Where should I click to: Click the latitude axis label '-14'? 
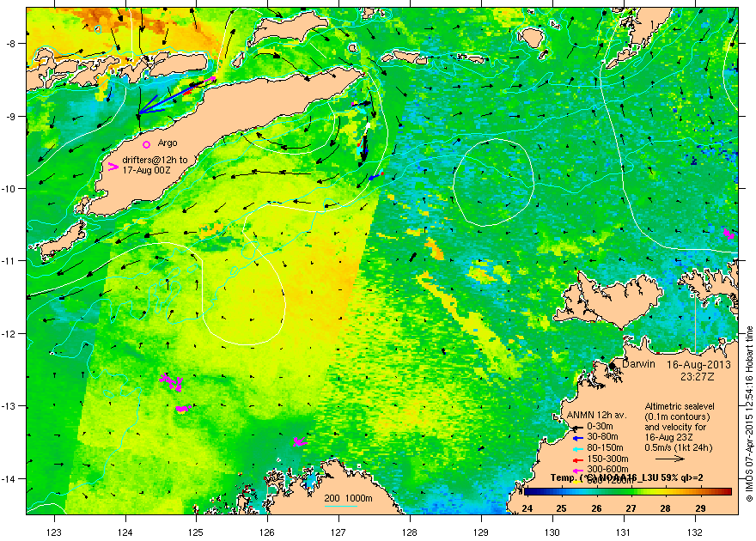click(10, 478)
